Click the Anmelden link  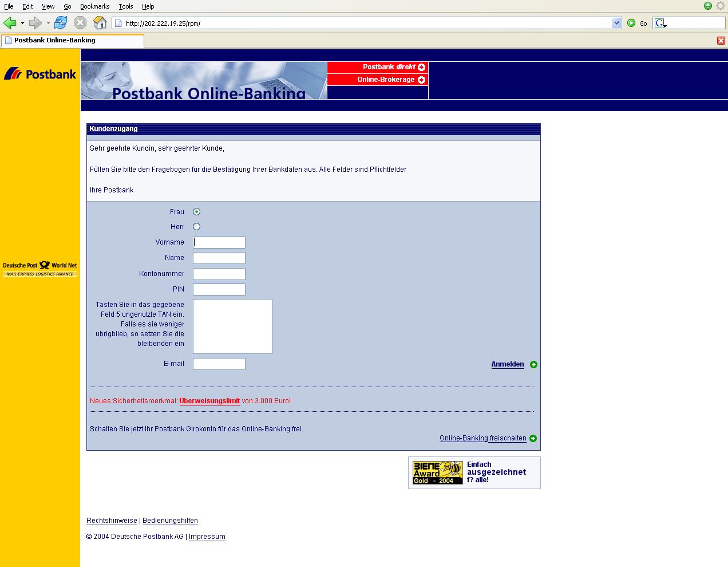pos(508,364)
